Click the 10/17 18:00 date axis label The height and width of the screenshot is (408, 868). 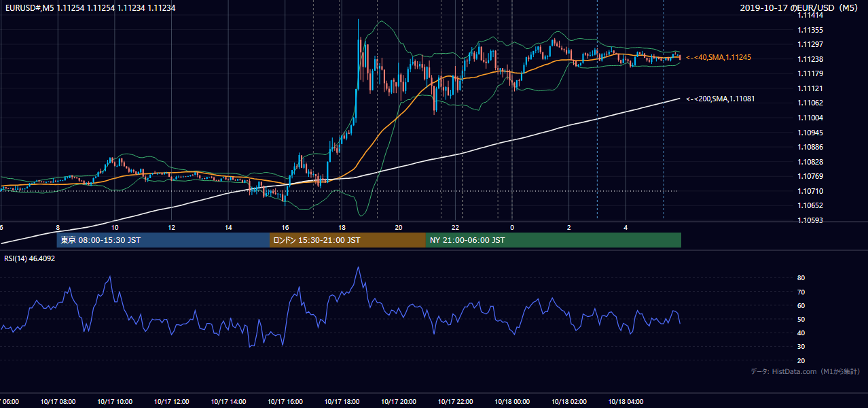pos(342,402)
